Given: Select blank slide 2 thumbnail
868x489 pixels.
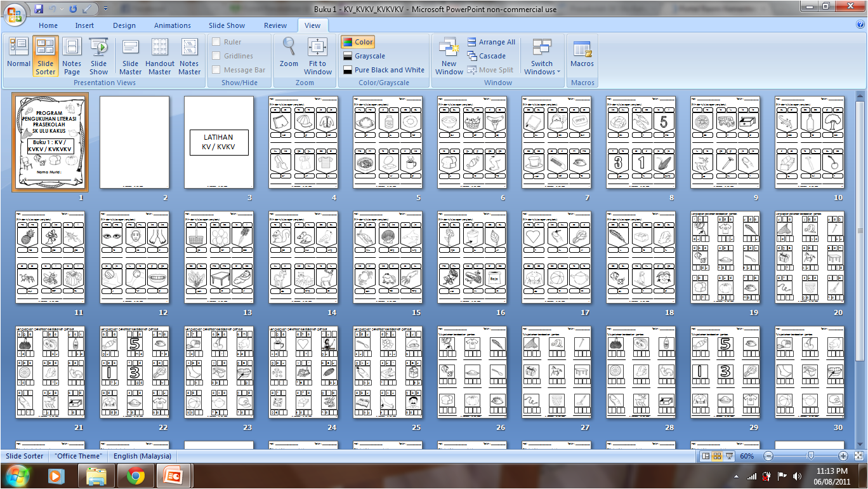Looking at the screenshot, I should pyautogui.click(x=135, y=142).
